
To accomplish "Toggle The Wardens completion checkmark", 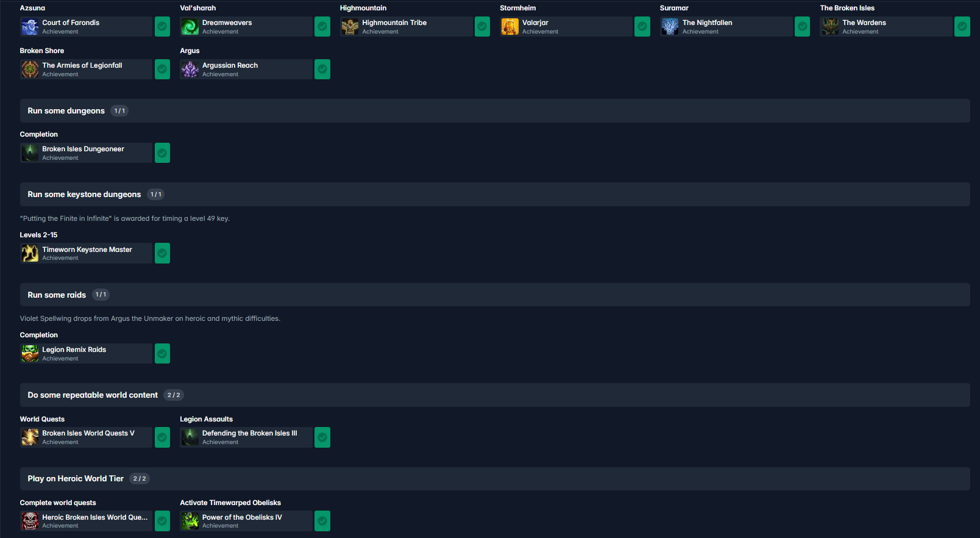I will pyautogui.click(x=962, y=27).
